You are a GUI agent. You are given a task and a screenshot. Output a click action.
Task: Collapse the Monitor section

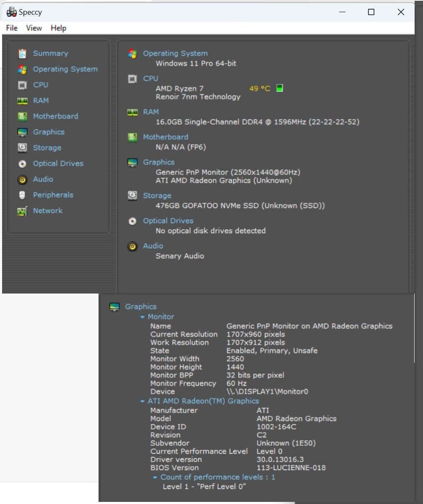(x=143, y=317)
